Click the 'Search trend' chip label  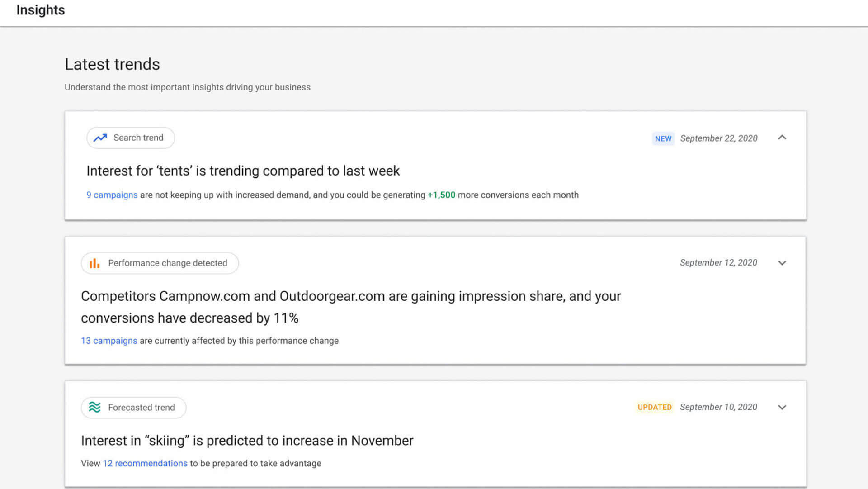pyautogui.click(x=138, y=138)
